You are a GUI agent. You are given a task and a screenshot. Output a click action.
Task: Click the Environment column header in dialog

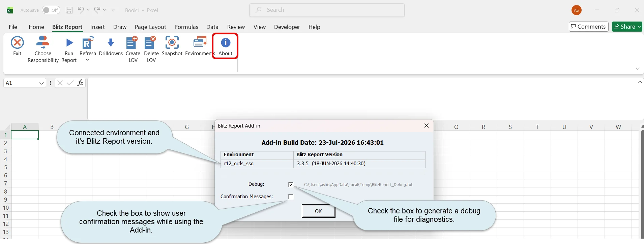coord(257,155)
